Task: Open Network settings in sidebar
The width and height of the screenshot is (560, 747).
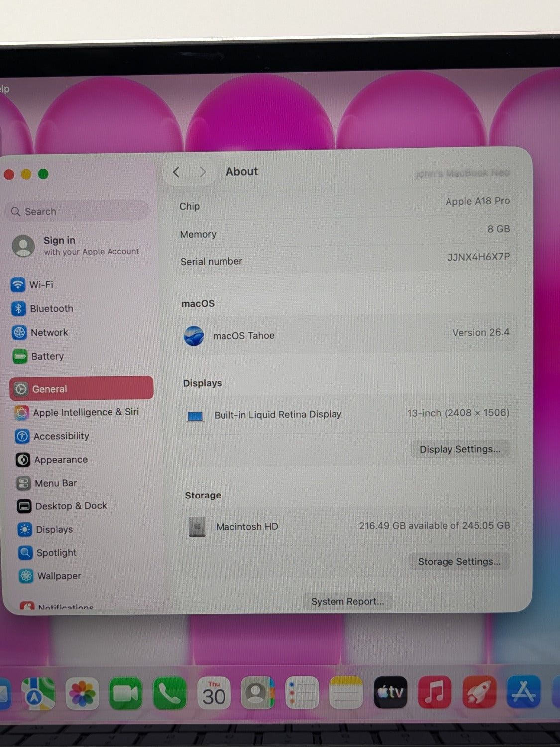Action: pos(40,332)
